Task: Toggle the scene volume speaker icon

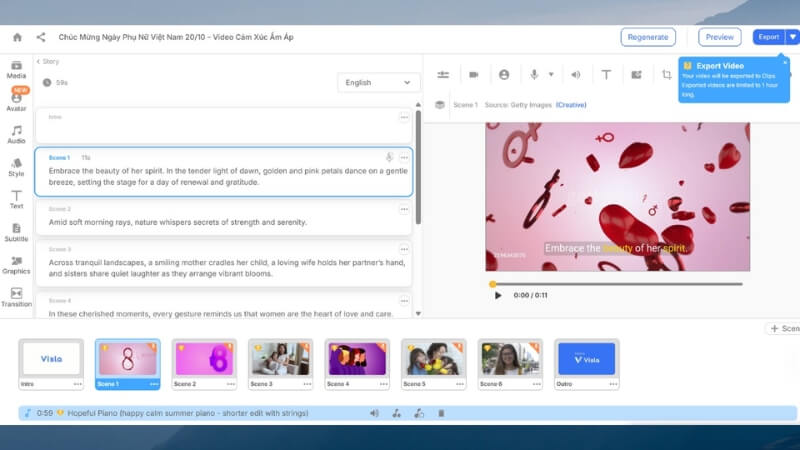Action: click(x=576, y=75)
